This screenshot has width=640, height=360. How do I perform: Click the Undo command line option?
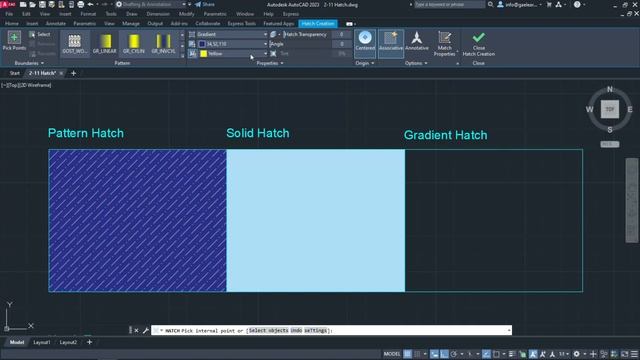pyautogui.click(x=296, y=330)
